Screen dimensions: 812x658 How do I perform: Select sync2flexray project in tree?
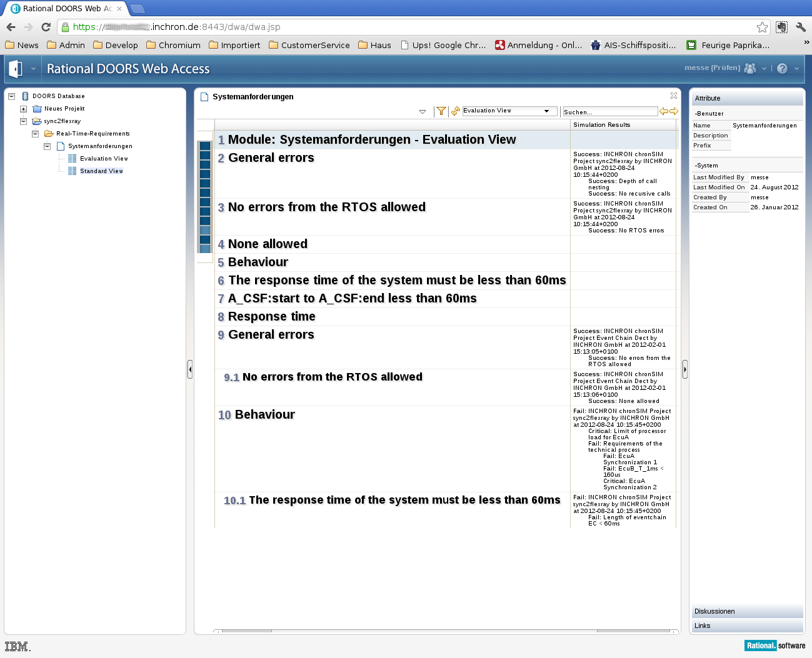pyautogui.click(x=62, y=121)
